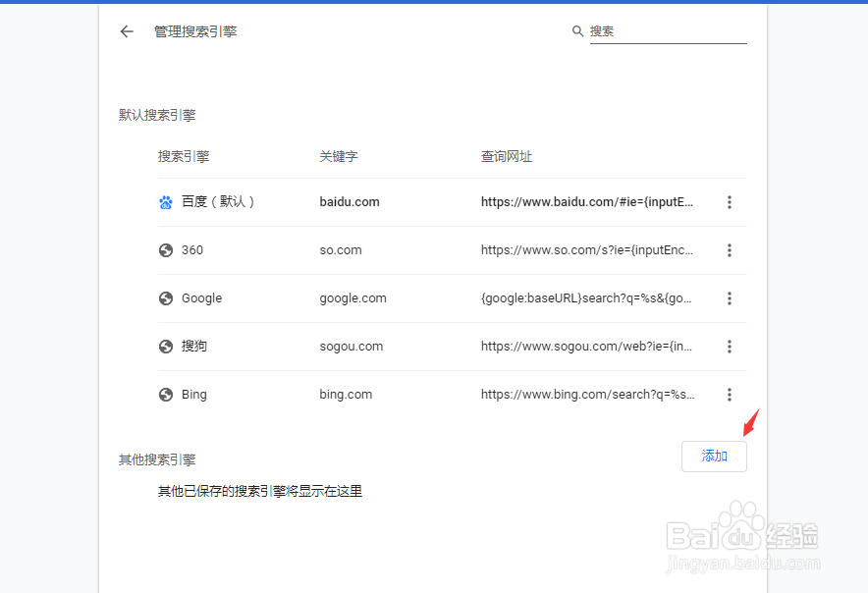
Task: Click the globe icon beside 360
Action: click(x=166, y=250)
